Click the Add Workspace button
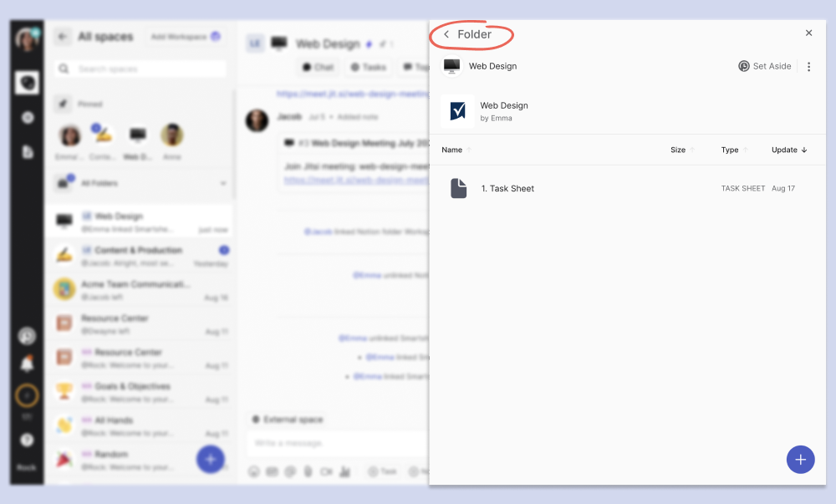Viewport: 836px width, 504px height. [185, 37]
